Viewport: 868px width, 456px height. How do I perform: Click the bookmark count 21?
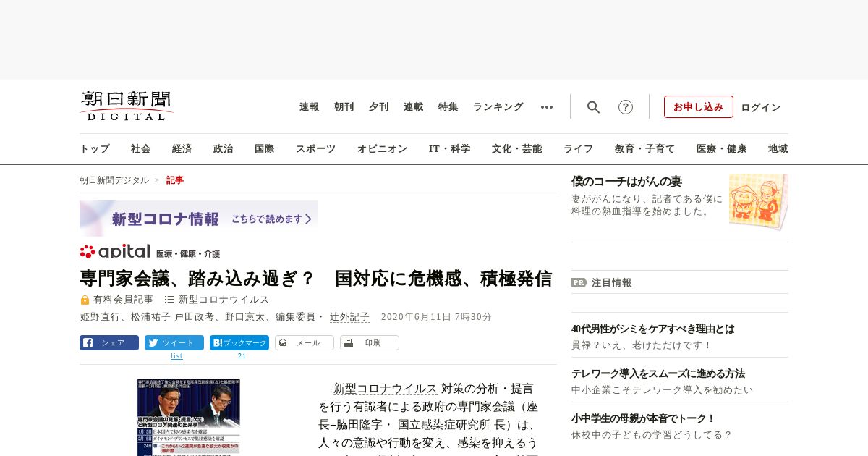point(242,356)
